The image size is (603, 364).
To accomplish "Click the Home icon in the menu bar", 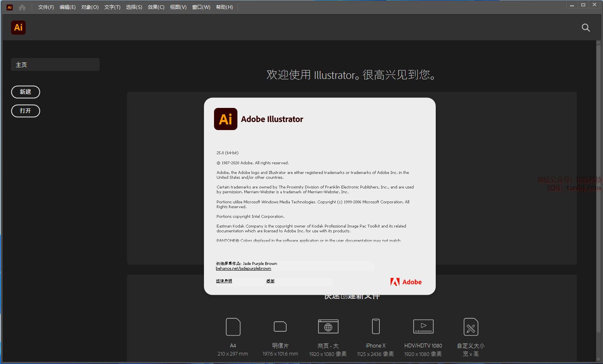I will [22, 7].
